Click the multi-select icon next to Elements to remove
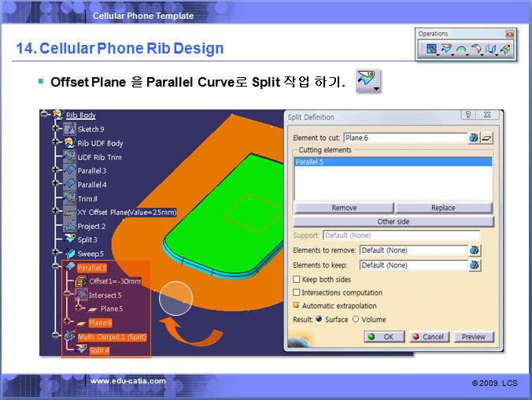Image resolution: width=532 pixels, height=400 pixels. (475, 250)
